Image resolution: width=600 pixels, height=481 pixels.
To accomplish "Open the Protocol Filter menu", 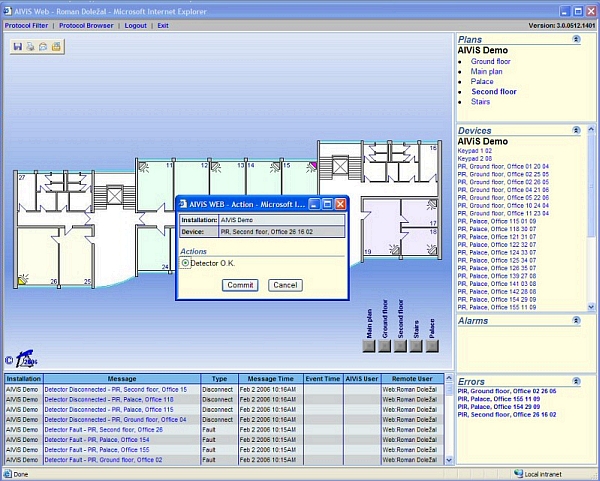I will coord(26,26).
